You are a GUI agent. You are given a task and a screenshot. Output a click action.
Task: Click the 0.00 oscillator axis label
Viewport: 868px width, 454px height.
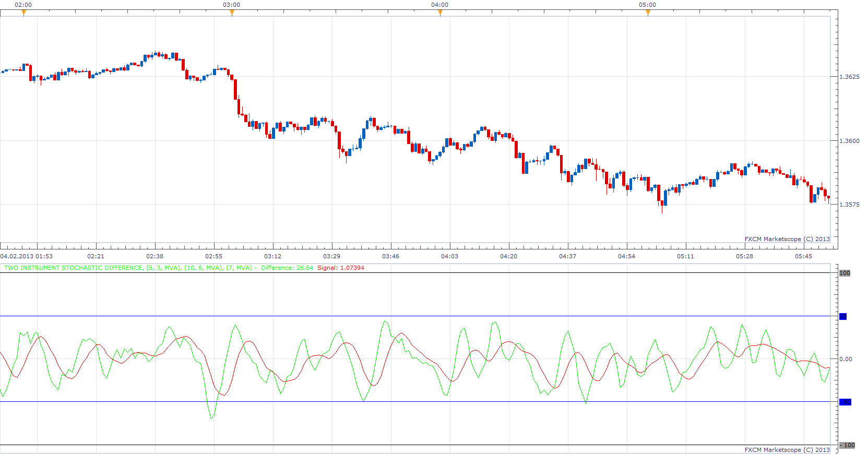846,359
